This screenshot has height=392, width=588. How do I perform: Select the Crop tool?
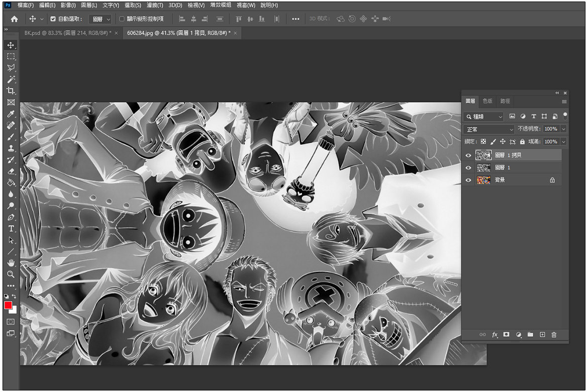pos(11,91)
